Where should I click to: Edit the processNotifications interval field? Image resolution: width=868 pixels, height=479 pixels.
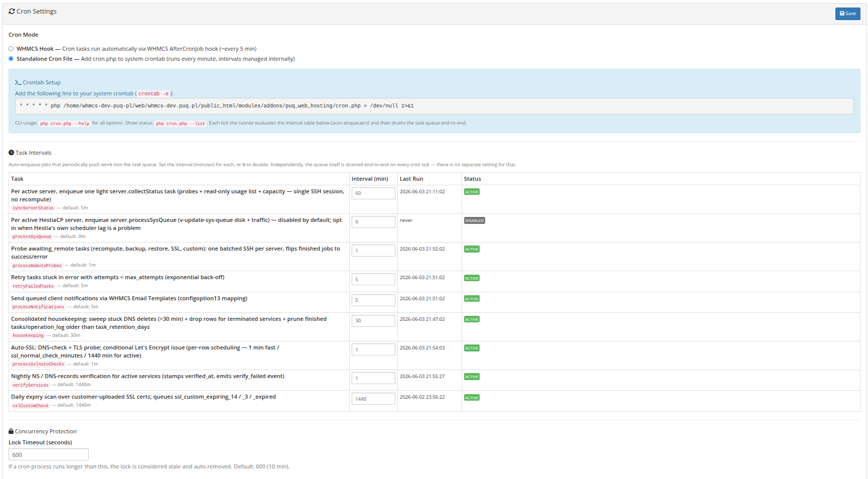373,300
